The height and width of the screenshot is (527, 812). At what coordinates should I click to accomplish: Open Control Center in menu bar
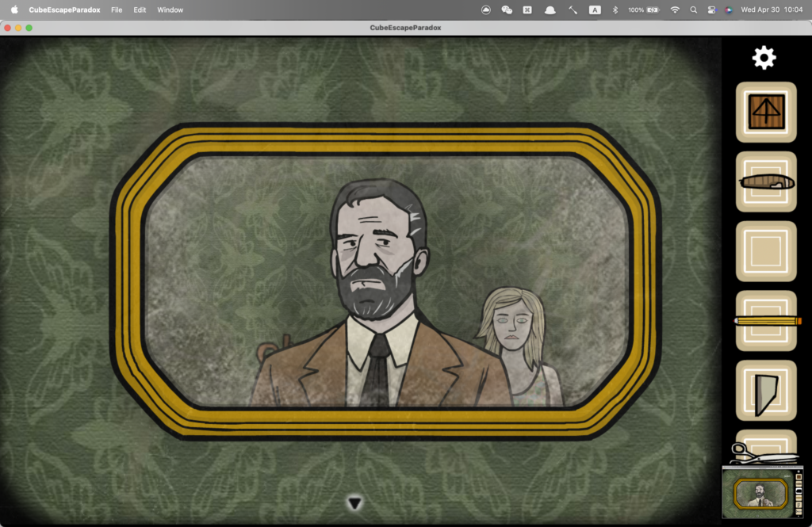click(x=711, y=10)
